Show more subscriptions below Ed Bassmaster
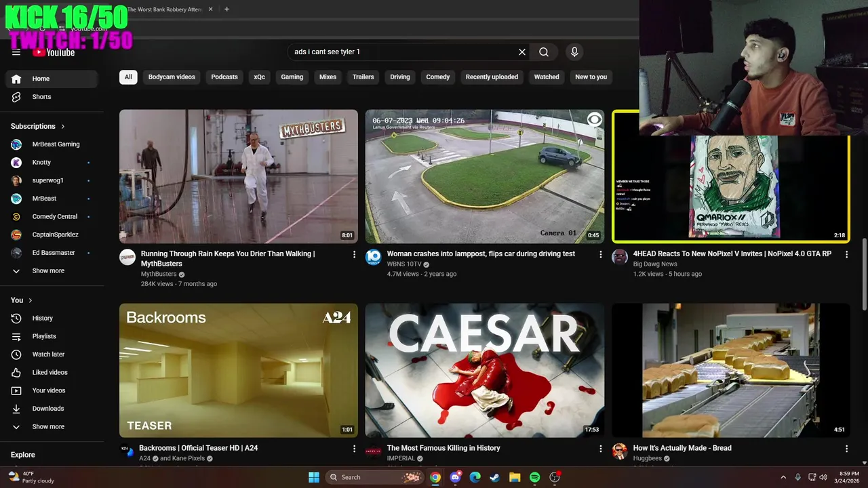The width and height of the screenshot is (868, 488). tap(52, 271)
